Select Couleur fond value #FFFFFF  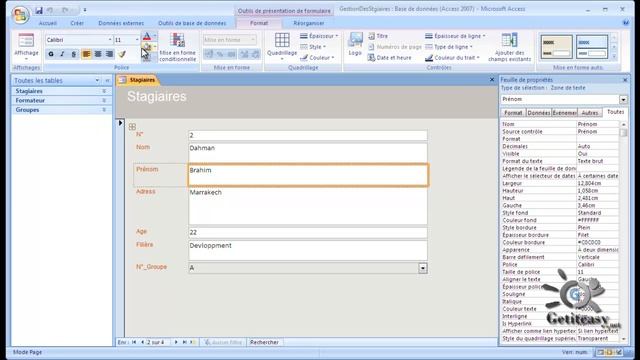(x=597, y=220)
